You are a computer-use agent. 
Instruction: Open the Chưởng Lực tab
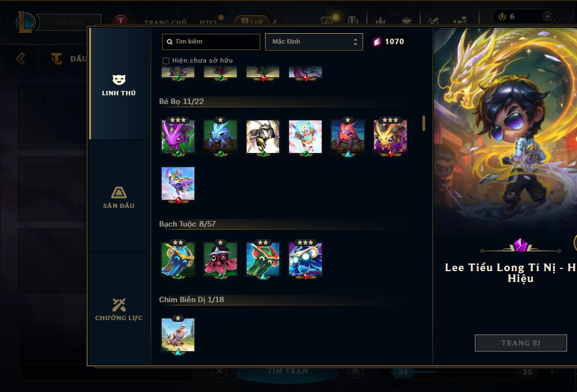(119, 310)
